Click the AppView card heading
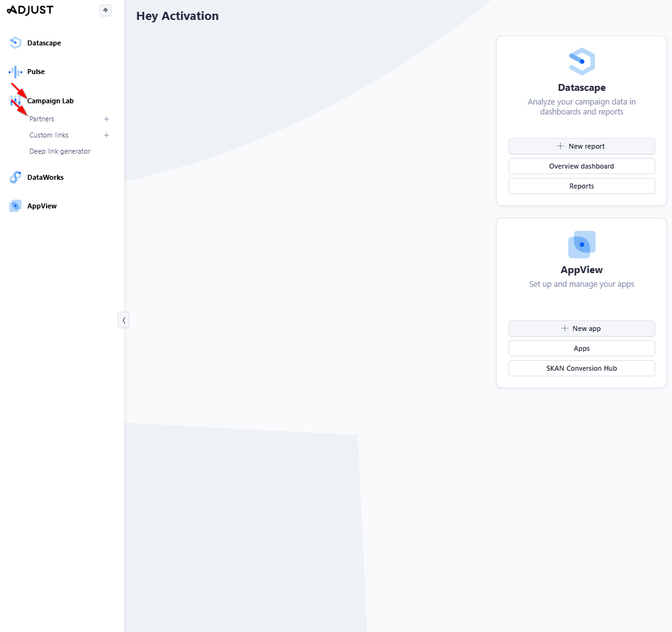Image resolution: width=672 pixels, height=632 pixels. pyautogui.click(x=582, y=270)
